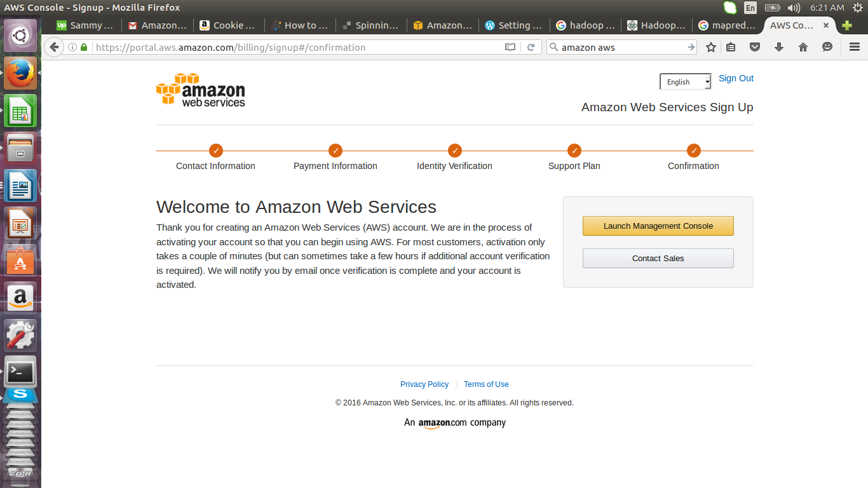Open the volume control in the system tray
868x488 pixels.
(794, 8)
